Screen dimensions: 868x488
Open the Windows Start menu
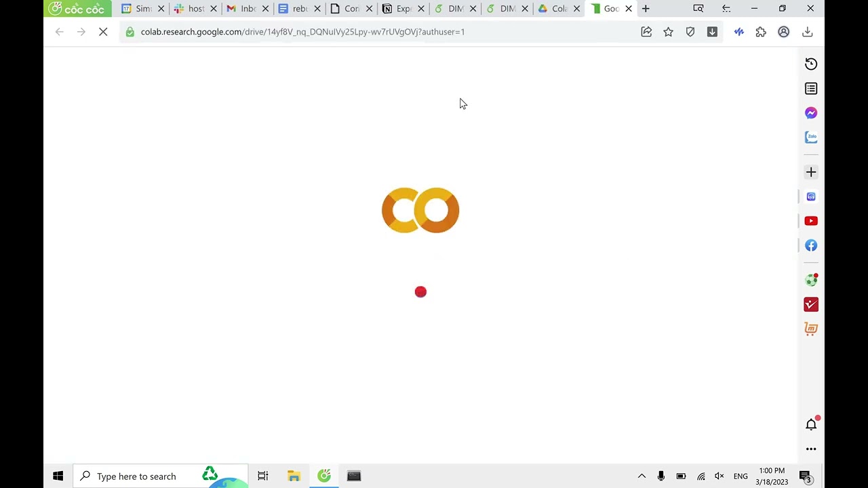[x=58, y=476]
